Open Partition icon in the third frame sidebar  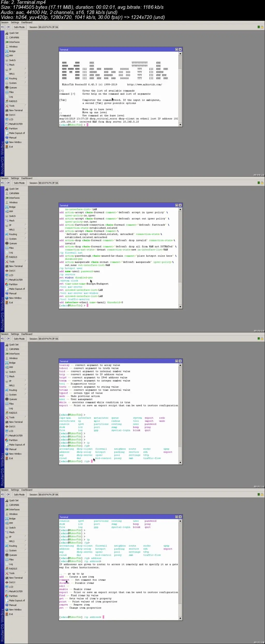(x=7, y=440)
